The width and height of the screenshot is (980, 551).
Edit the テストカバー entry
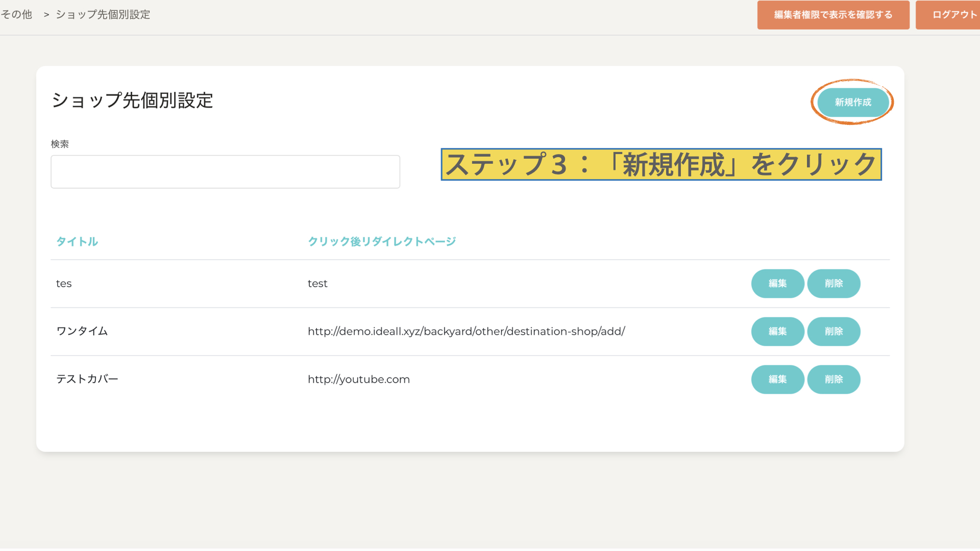click(x=777, y=380)
